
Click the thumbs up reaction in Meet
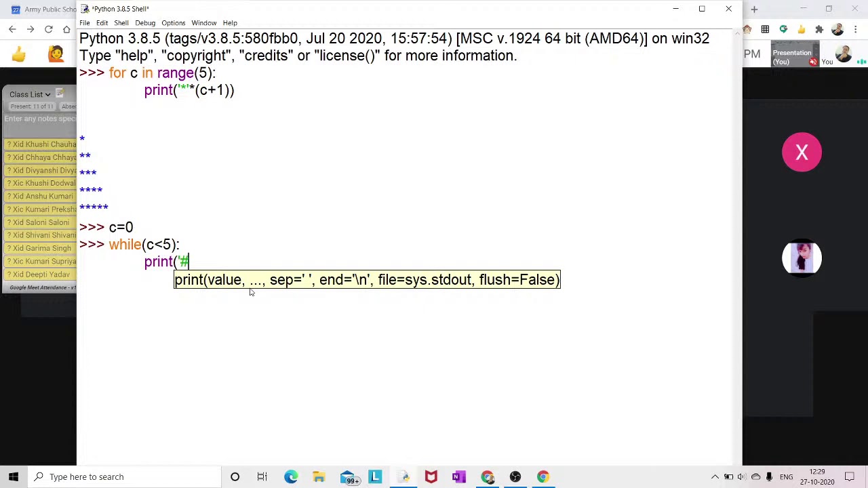[18, 54]
